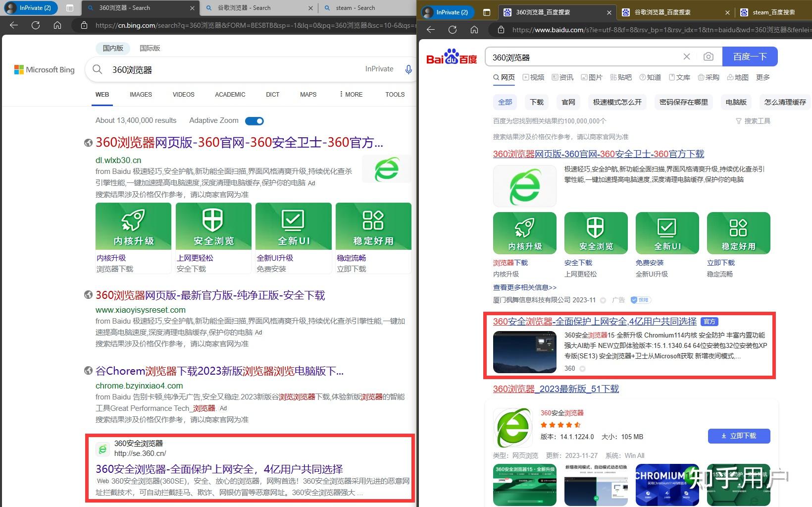
Task: Click Bing voice search microphone
Action: click(408, 69)
